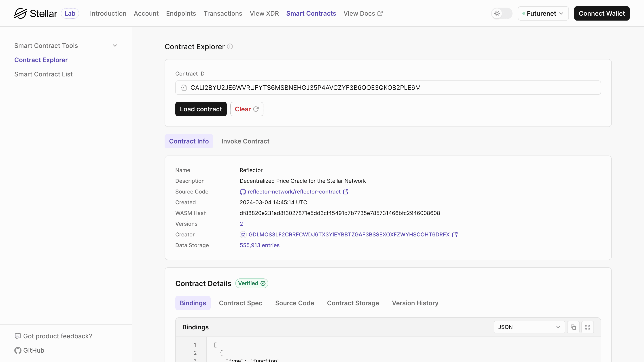Viewport: 644px width, 362px height.
Task: Click the Clear button
Action: coord(246,109)
